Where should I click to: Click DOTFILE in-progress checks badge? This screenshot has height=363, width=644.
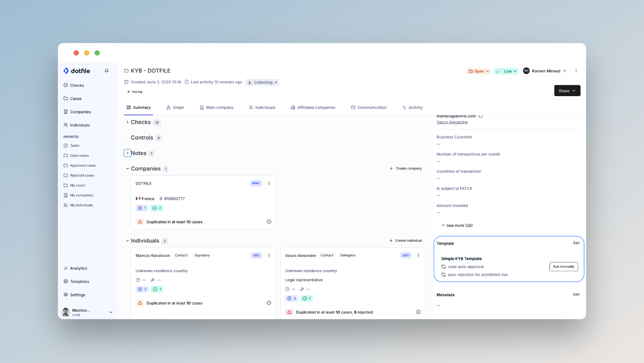pos(142,208)
